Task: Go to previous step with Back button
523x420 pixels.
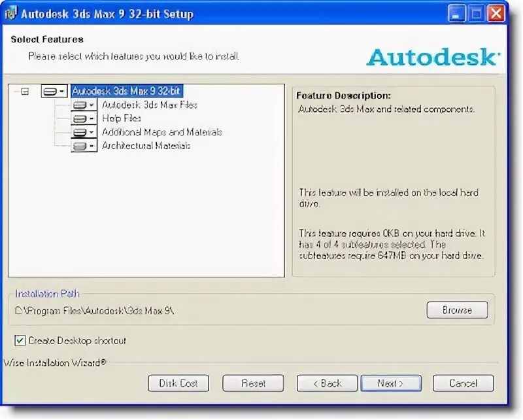Action: point(328,383)
